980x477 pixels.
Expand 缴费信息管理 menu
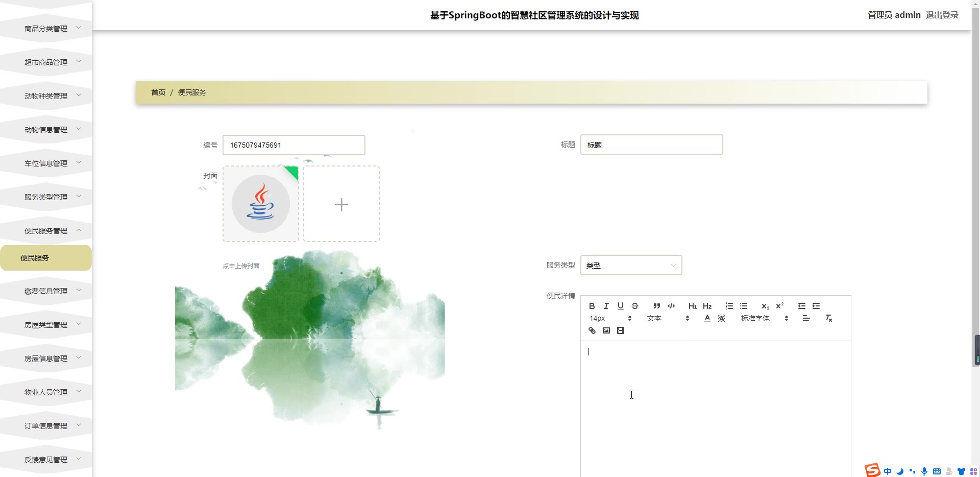point(46,291)
